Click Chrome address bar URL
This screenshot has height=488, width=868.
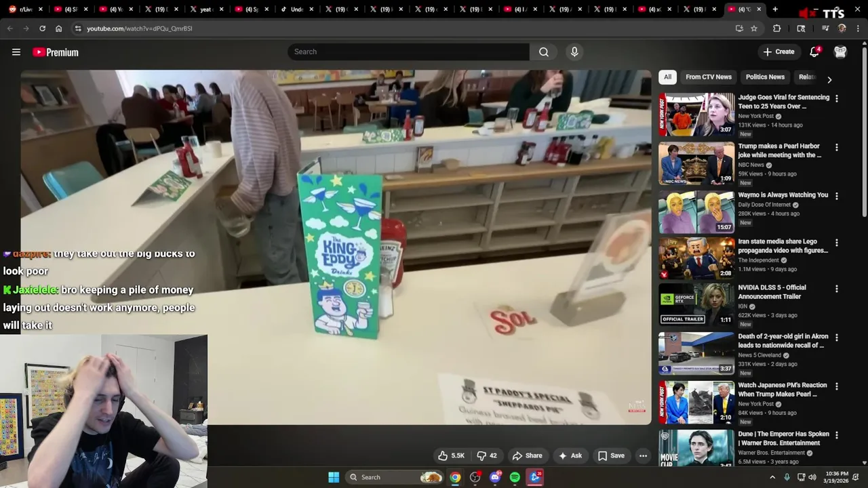pos(140,28)
